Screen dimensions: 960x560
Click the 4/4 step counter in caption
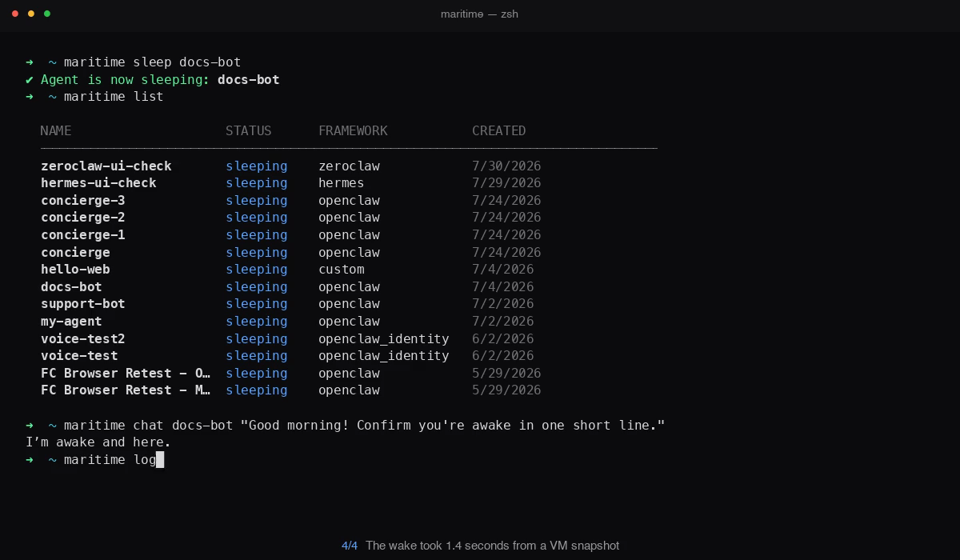tap(350, 546)
